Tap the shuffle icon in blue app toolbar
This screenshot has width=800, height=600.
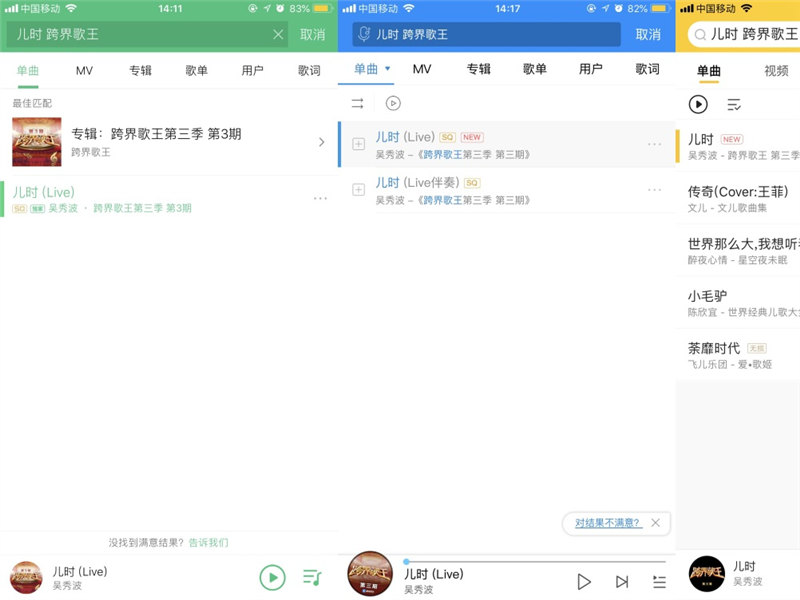[358, 104]
